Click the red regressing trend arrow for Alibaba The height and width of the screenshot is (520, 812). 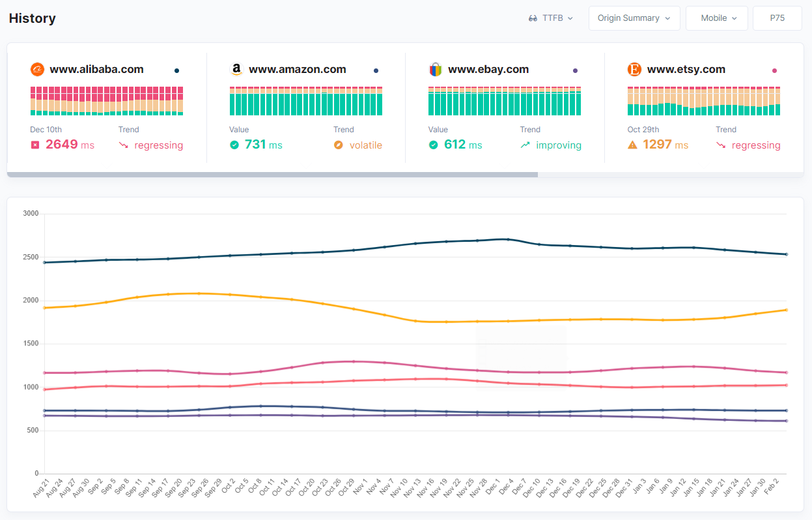[x=124, y=145]
